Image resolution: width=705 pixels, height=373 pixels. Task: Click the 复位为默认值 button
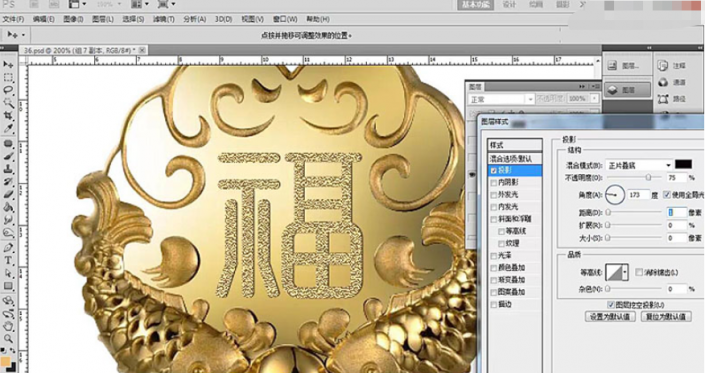tap(666, 316)
